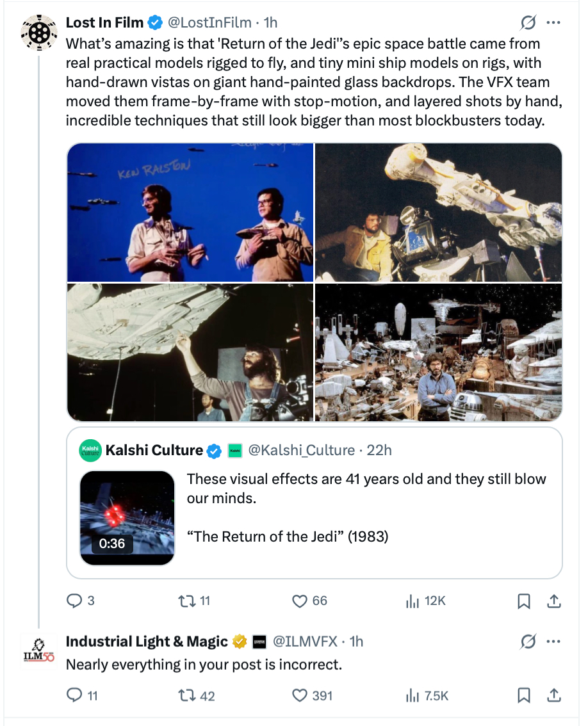This screenshot has height=726, width=588.
Task: Reply to the Industrial Light & Magic post
Action: (x=75, y=695)
